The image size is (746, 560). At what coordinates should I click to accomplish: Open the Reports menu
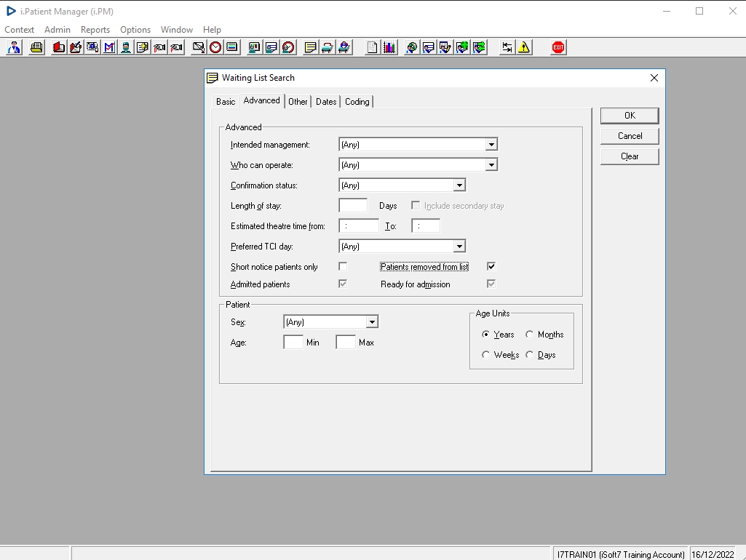[95, 30]
